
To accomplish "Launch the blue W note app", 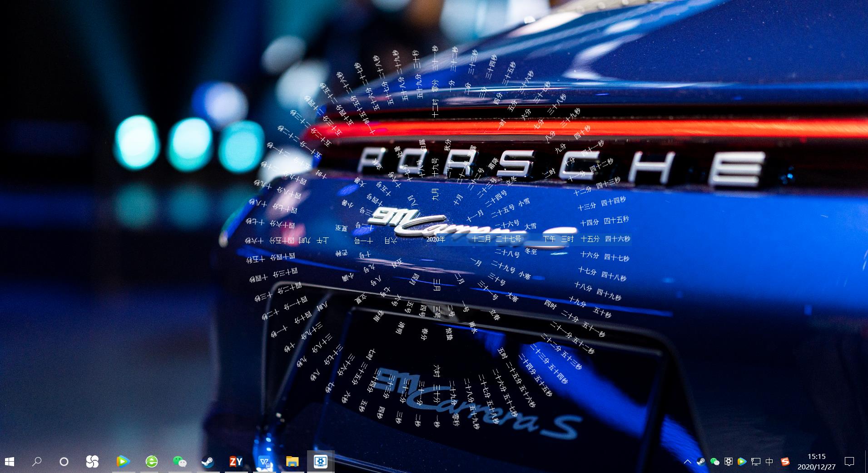I will click(265, 462).
